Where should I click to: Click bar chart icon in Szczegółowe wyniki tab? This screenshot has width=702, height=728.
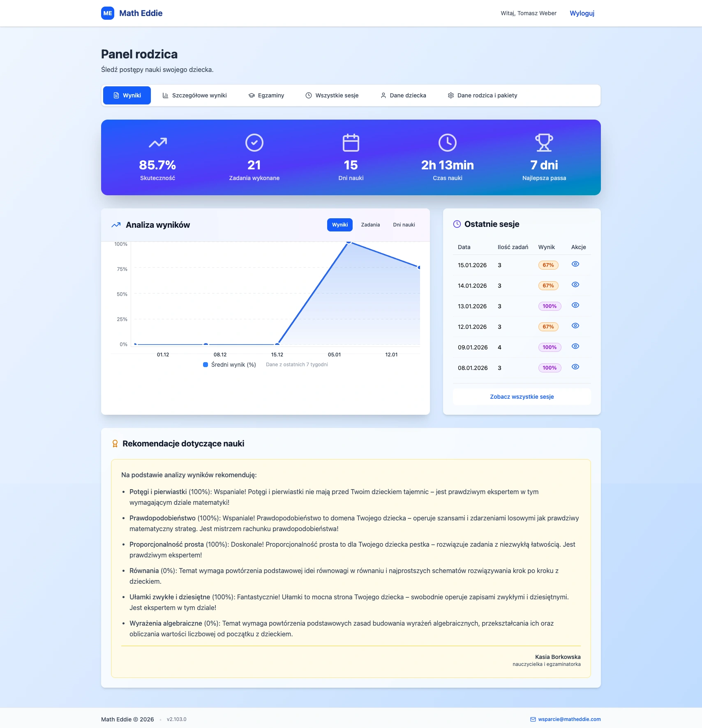tap(166, 95)
